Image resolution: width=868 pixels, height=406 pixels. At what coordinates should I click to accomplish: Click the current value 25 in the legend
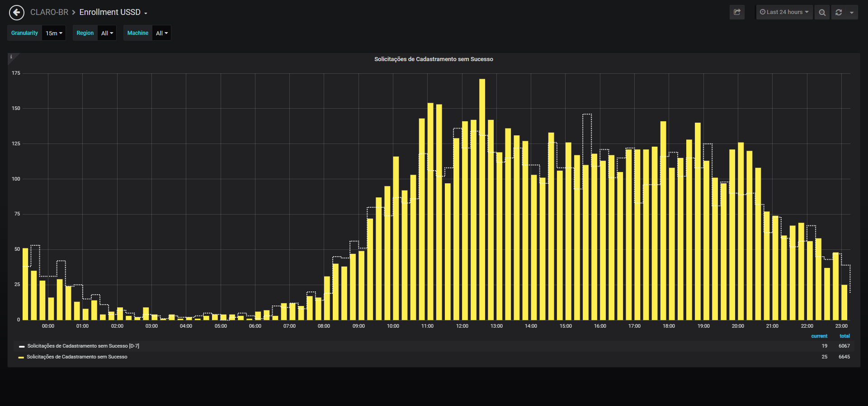(x=825, y=357)
